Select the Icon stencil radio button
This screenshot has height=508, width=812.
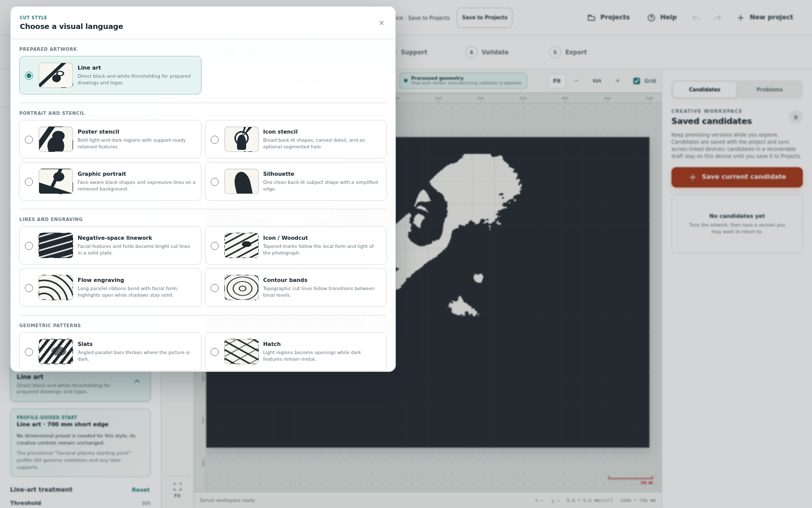215,140
